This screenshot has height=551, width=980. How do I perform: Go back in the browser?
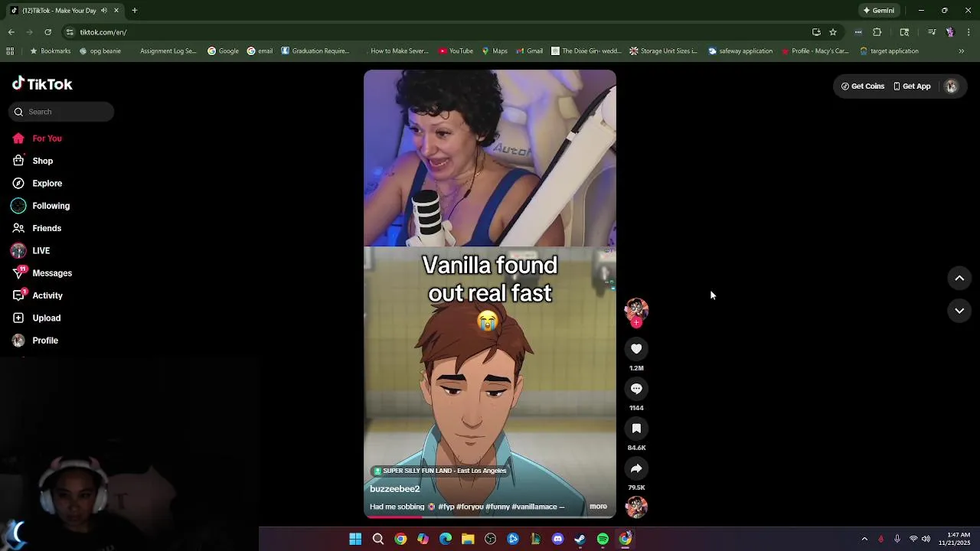(x=11, y=32)
